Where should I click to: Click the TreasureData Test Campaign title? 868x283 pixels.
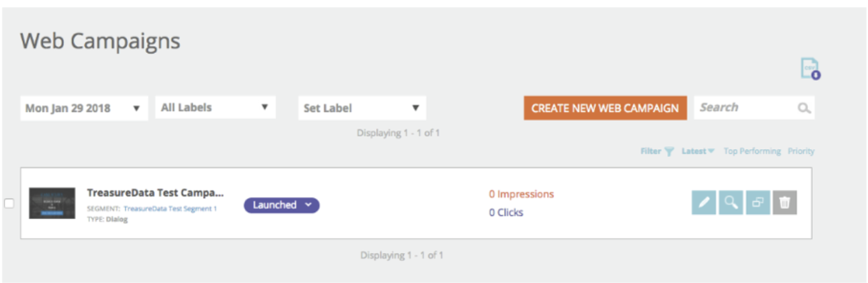tap(155, 193)
